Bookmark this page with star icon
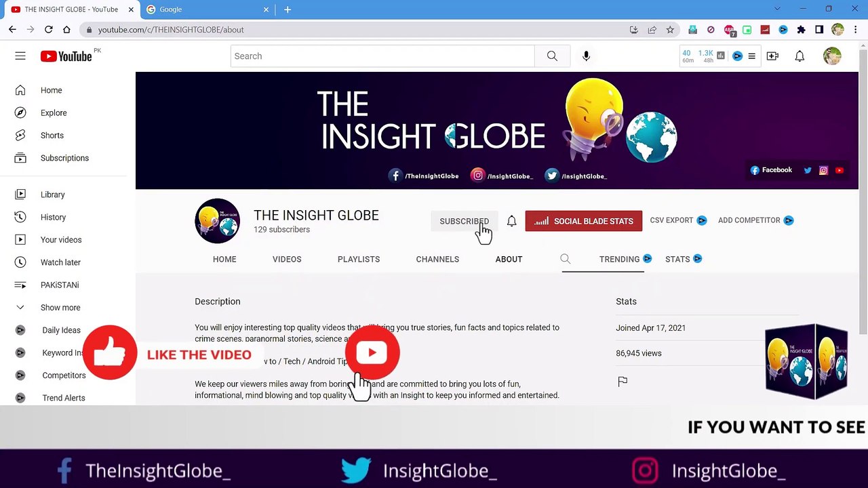 [670, 30]
